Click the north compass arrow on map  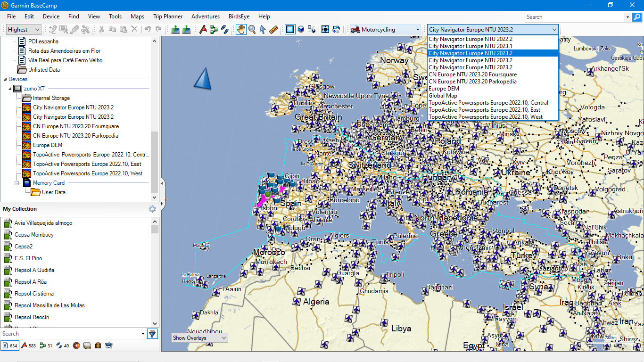click(202, 78)
